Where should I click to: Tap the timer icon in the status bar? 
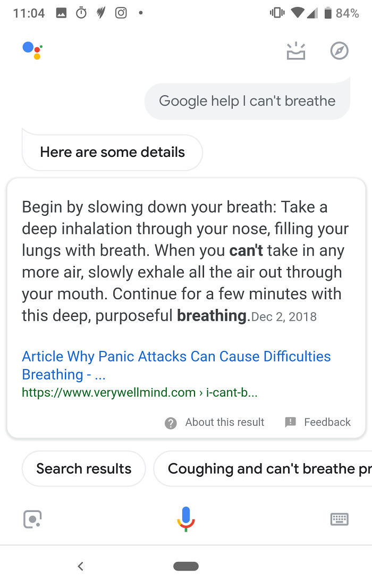point(80,13)
